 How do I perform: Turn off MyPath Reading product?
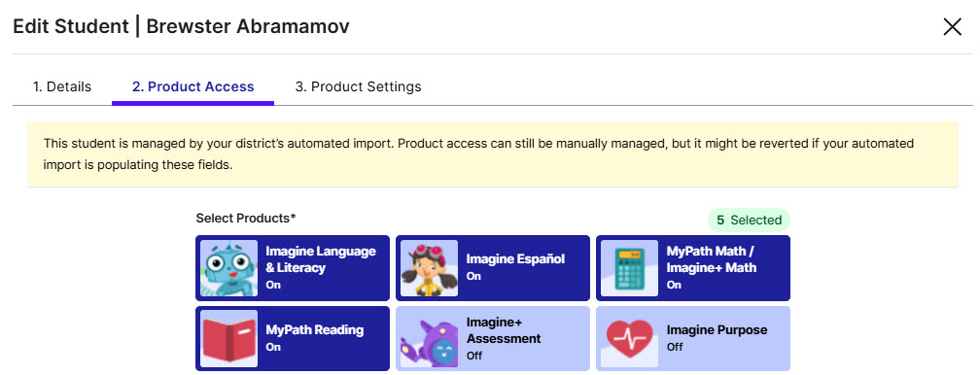[x=293, y=338]
